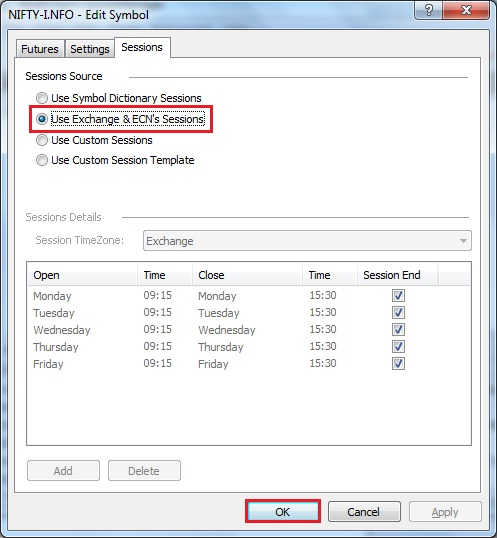
Task: Click the Delete session button
Action: click(144, 471)
